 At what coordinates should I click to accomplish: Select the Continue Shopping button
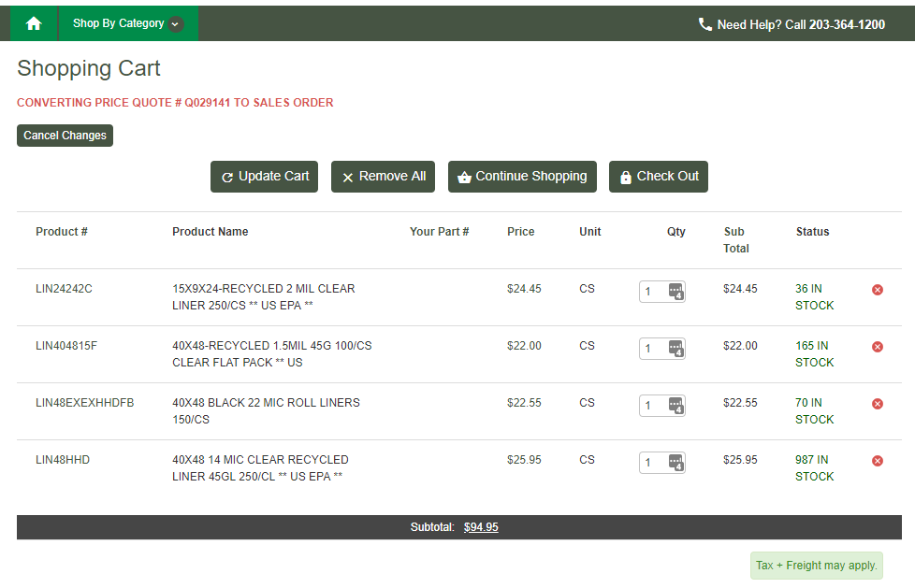[x=522, y=176]
